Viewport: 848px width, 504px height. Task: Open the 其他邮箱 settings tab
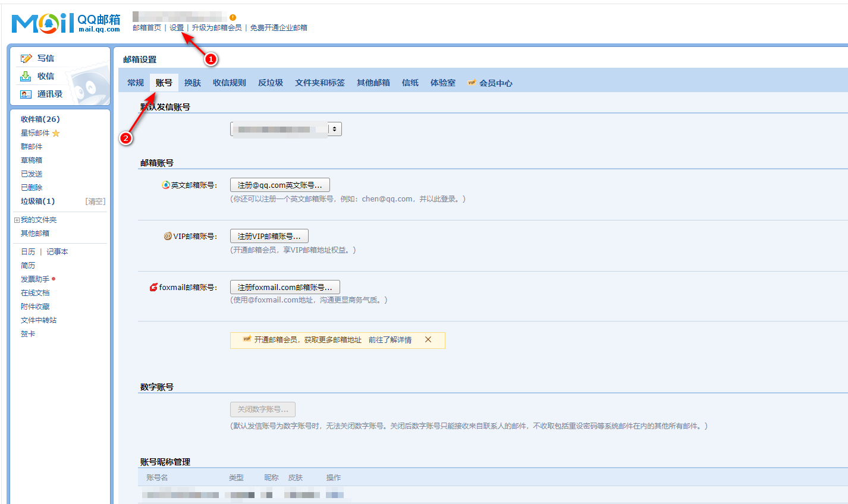[373, 83]
